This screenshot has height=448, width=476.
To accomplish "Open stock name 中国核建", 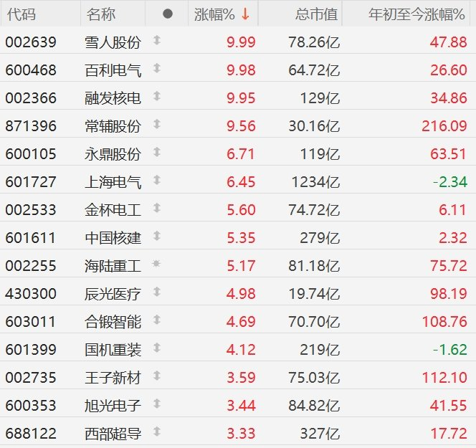I will (x=113, y=238).
